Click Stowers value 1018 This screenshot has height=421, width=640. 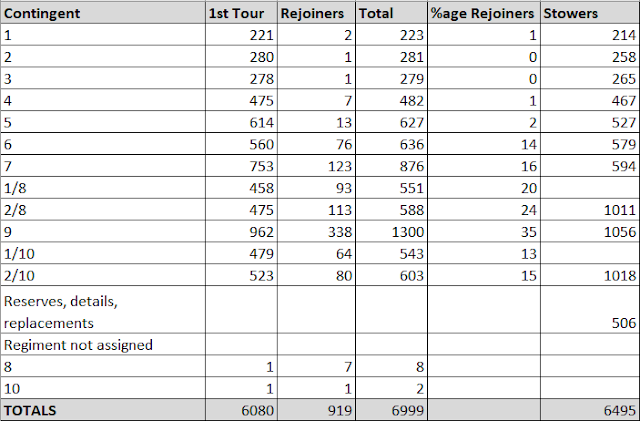pos(620,276)
